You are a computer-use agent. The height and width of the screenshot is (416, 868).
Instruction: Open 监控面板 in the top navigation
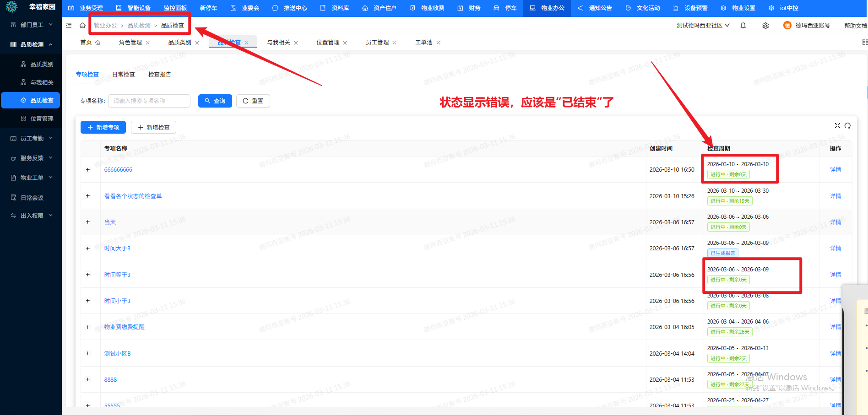[175, 7]
